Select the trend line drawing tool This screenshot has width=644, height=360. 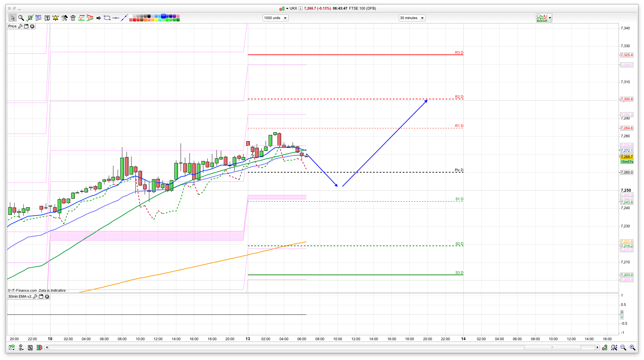(124, 18)
